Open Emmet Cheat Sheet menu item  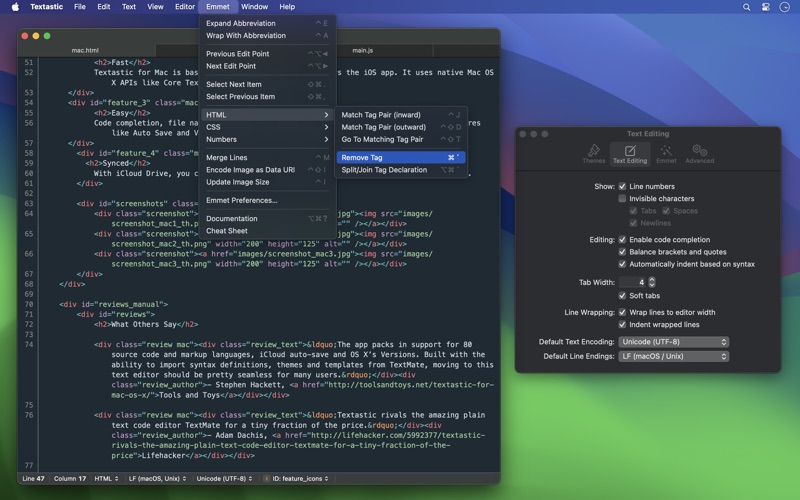pos(267,231)
